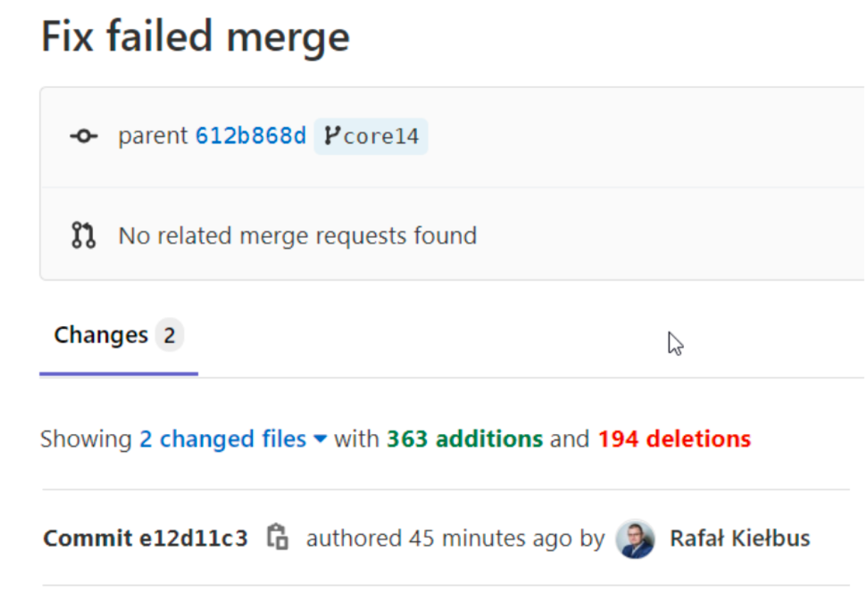Click the caret next to changed files
This screenshot has height=601, width=868.
[320, 440]
